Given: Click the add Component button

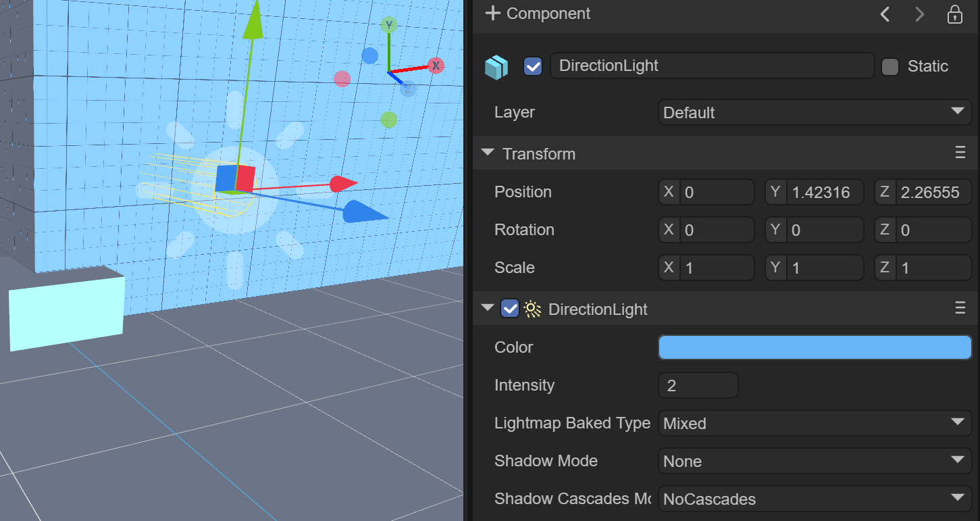Looking at the screenshot, I should [538, 14].
